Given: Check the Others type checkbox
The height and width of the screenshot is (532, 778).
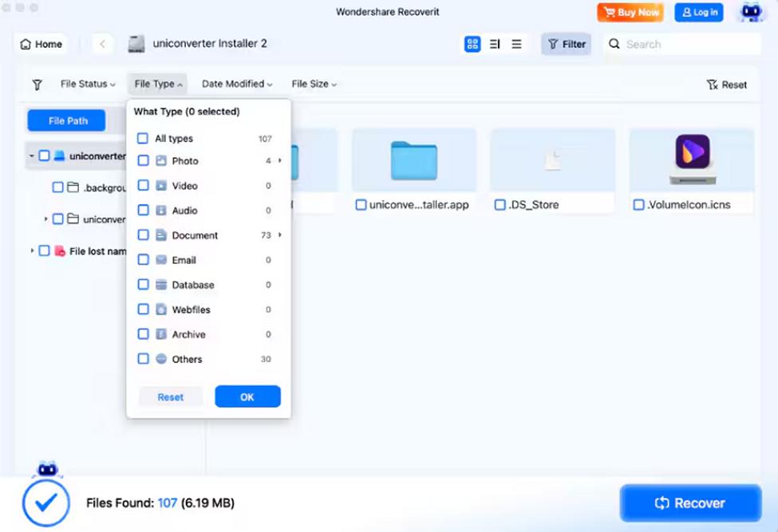Looking at the screenshot, I should [x=143, y=359].
